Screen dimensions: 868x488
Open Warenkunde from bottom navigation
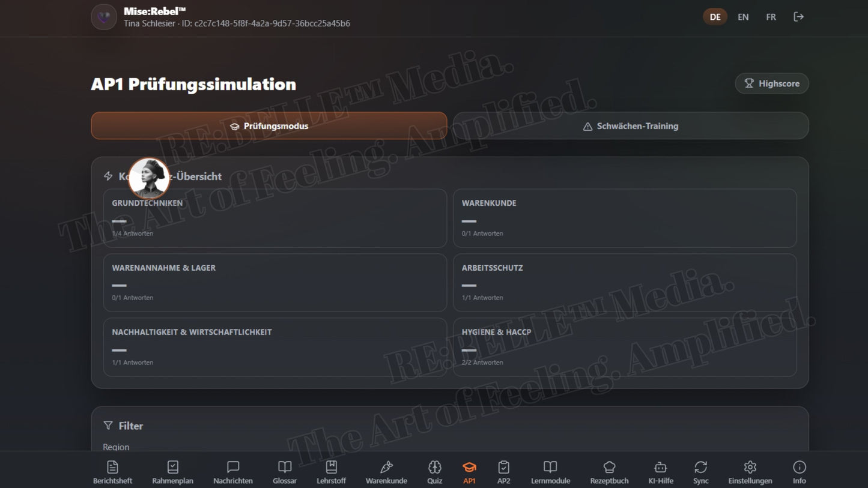(386, 472)
